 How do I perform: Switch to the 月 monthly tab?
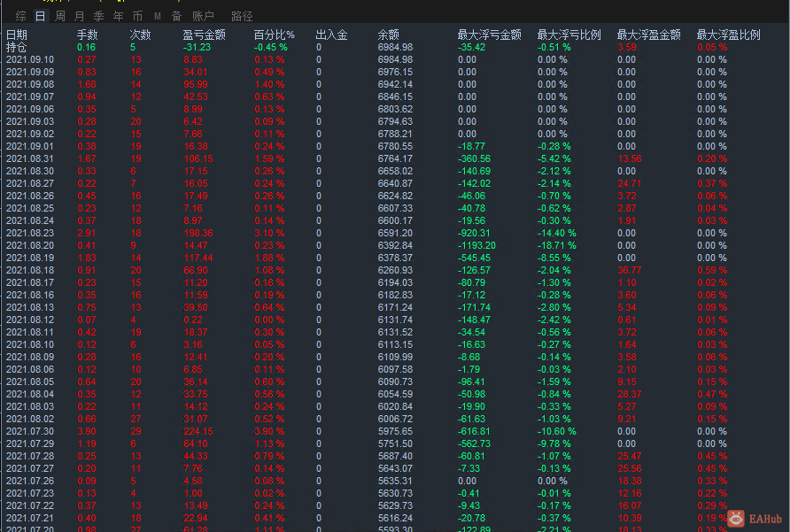pos(79,17)
